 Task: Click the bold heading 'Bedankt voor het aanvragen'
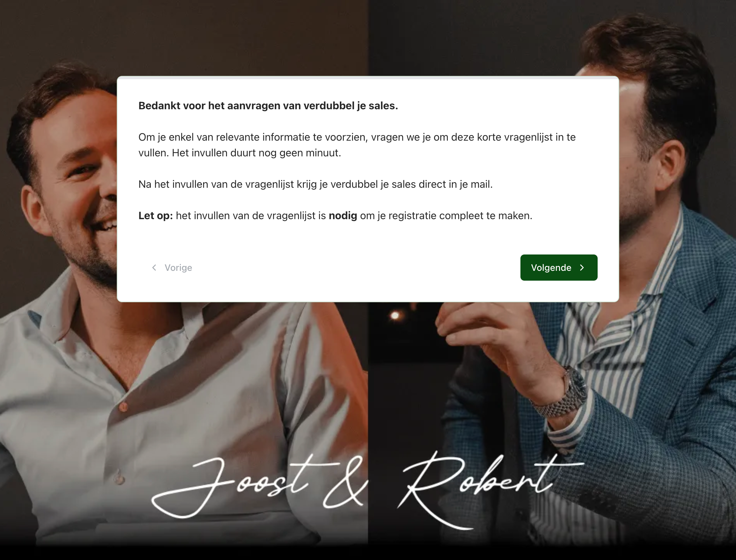point(268,106)
